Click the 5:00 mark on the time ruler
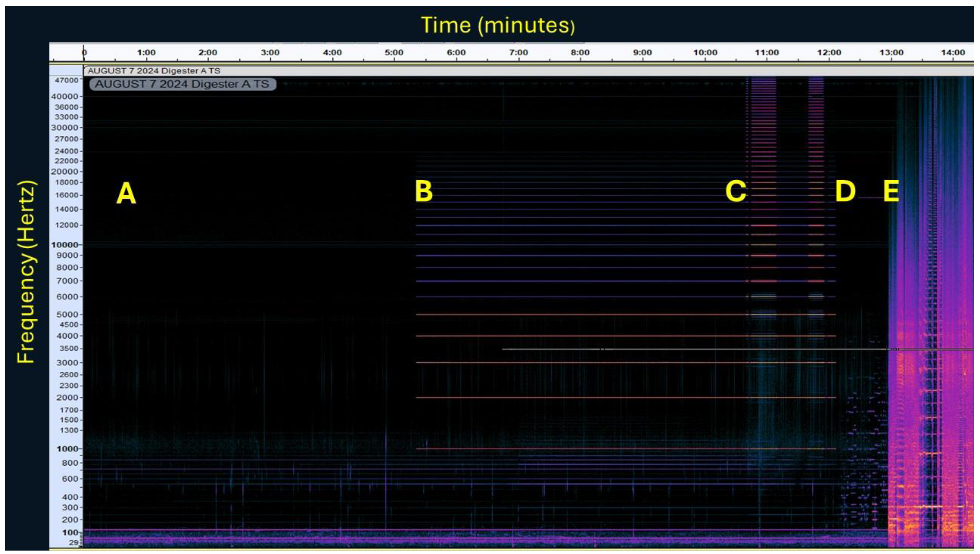 394,52
